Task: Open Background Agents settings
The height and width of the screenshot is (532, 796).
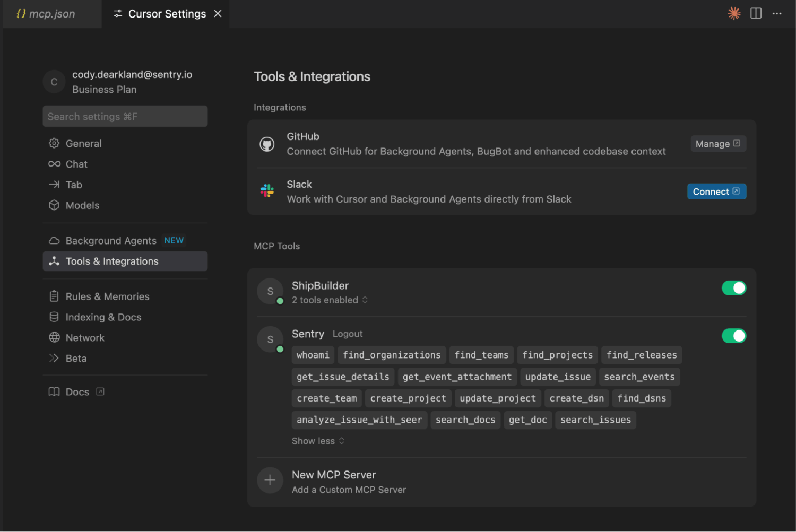Action: (110, 240)
